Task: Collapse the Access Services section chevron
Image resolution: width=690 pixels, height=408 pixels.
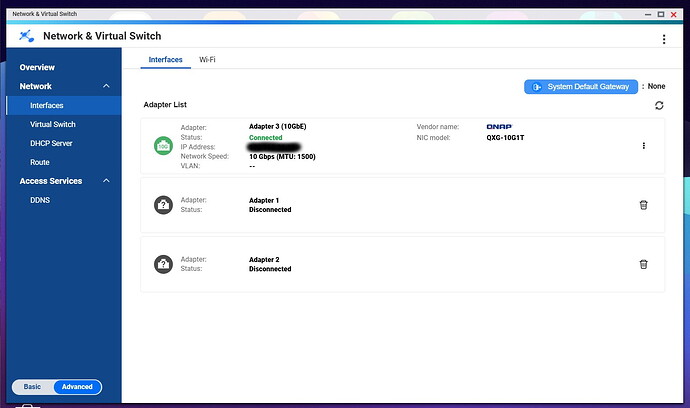Action: click(x=106, y=181)
